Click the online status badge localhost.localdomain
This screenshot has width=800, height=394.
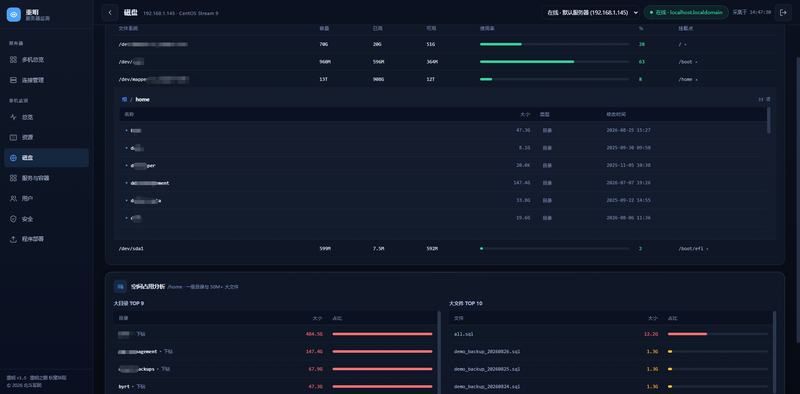(686, 12)
